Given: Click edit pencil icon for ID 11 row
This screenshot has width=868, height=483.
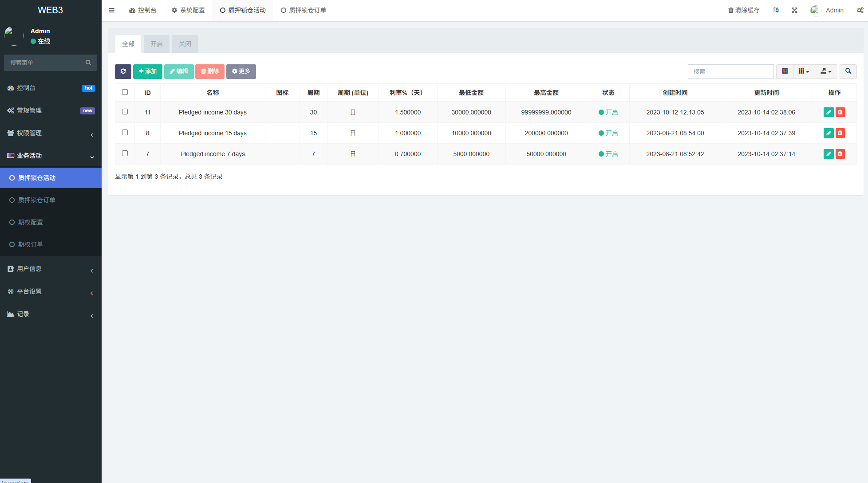Looking at the screenshot, I should 828,112.
